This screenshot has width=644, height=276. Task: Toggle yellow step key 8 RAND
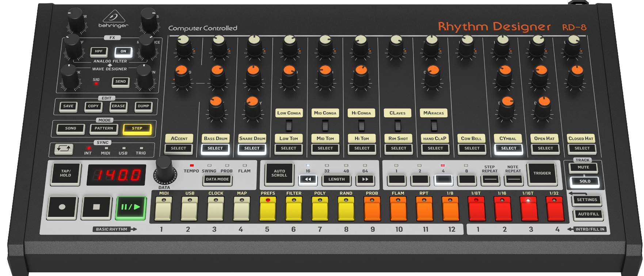click(x=346, y=209)
